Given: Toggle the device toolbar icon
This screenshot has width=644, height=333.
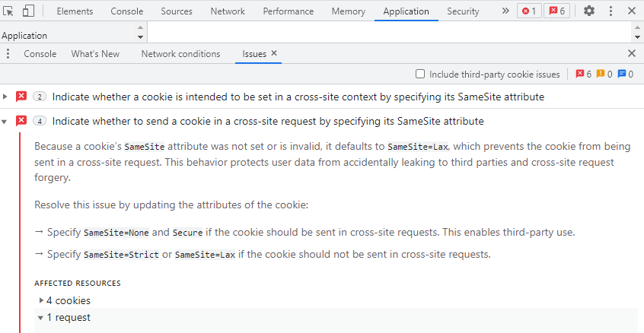Looking at the screenshot, I should (x=28, y=11).
